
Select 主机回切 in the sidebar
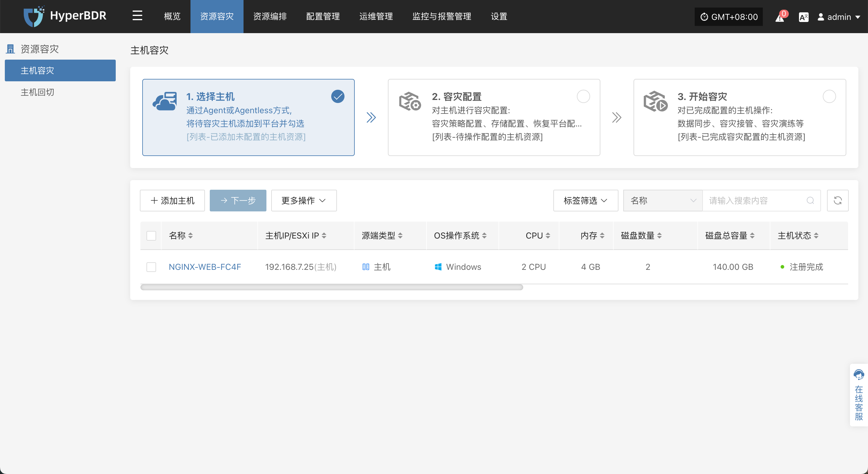60,92
